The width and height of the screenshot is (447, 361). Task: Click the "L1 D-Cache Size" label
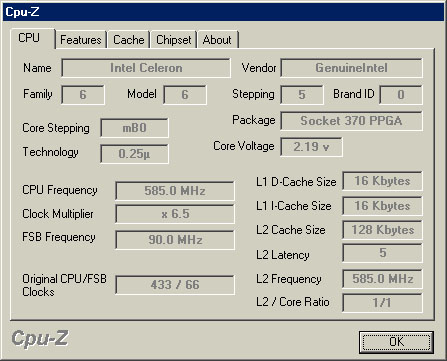(296, 182)
